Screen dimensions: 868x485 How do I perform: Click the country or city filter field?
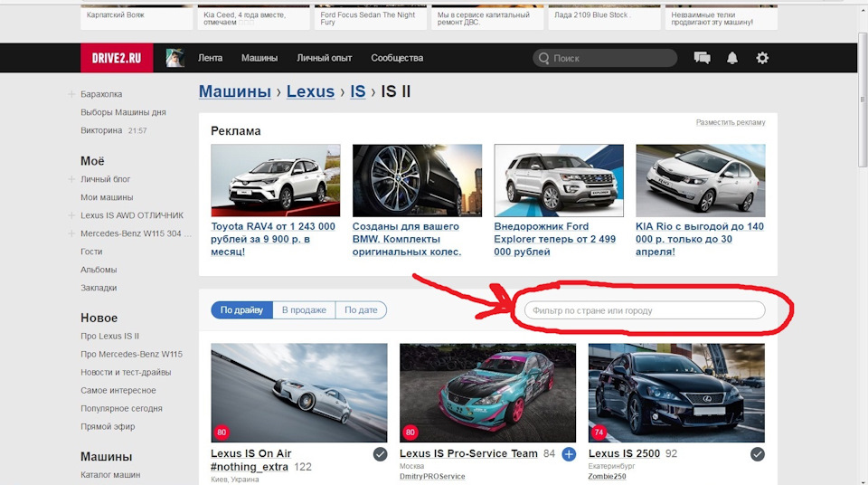(x=644, y=310)
